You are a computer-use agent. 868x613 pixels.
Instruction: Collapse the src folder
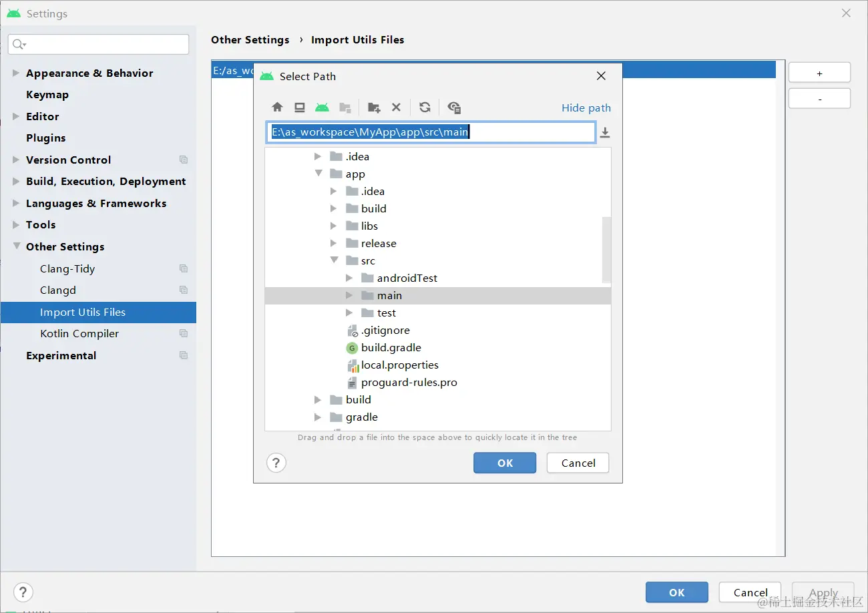tap(335, 260)
